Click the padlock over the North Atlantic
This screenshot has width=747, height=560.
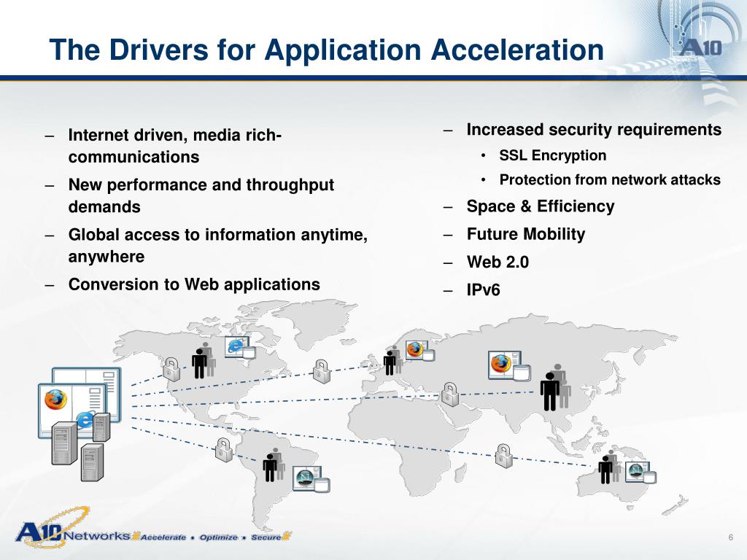322,372
